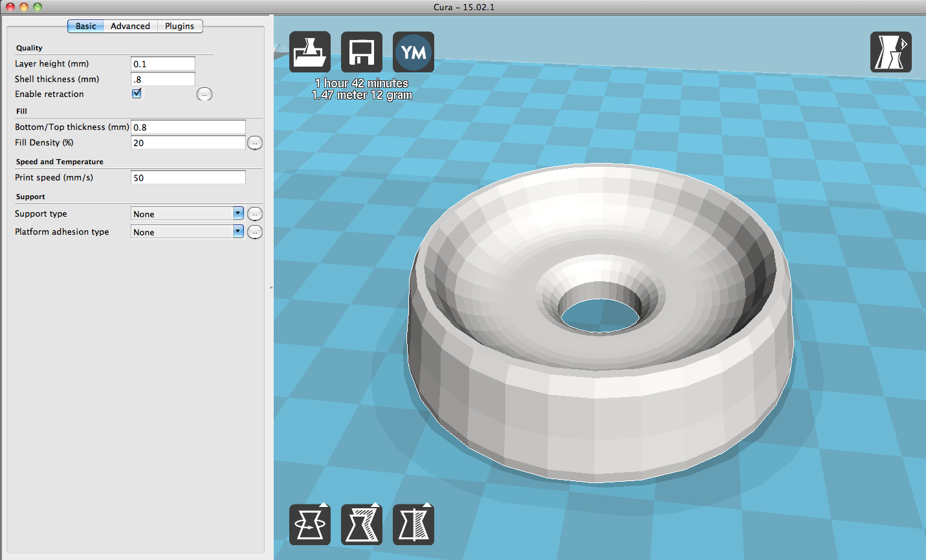926x560 pixels.
Task: Select the Rotate model tool
Action: pyautogui.click(x=309, y=524)
